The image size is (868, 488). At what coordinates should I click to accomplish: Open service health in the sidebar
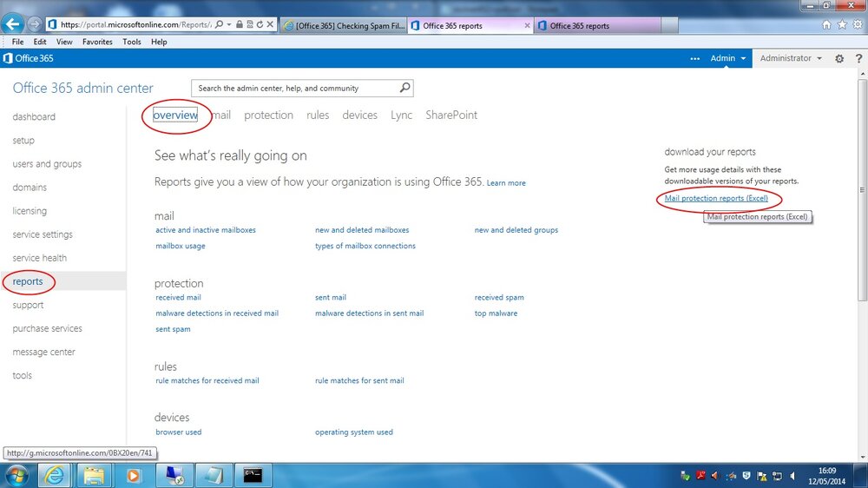[39, 258]
